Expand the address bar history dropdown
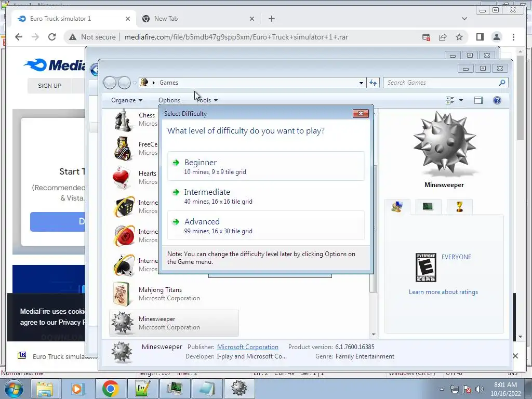This screenshot has height=399, width=532. 361,83
